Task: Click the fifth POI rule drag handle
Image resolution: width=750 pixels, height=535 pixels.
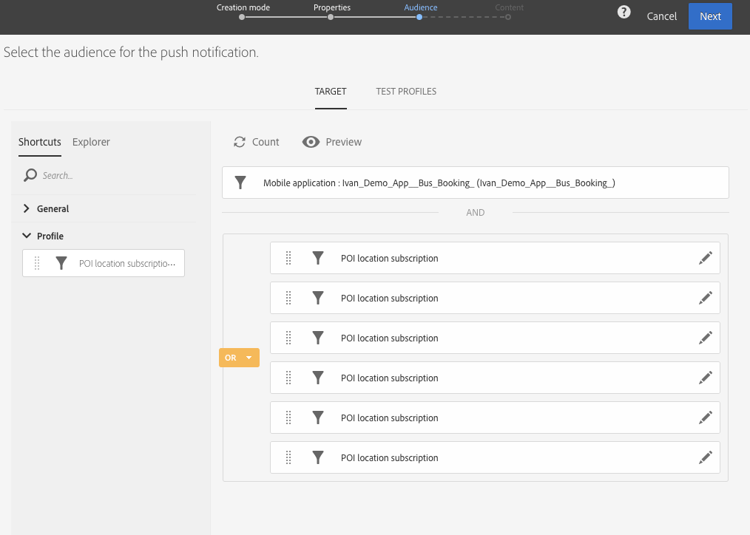Action: click(x=288, y=418)
